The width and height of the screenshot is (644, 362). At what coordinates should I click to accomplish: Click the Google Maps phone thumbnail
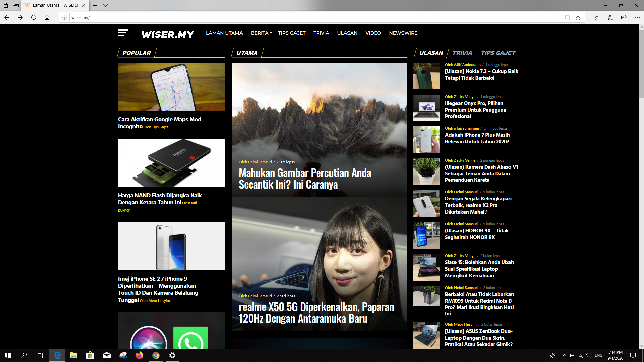tap(172, 87)
